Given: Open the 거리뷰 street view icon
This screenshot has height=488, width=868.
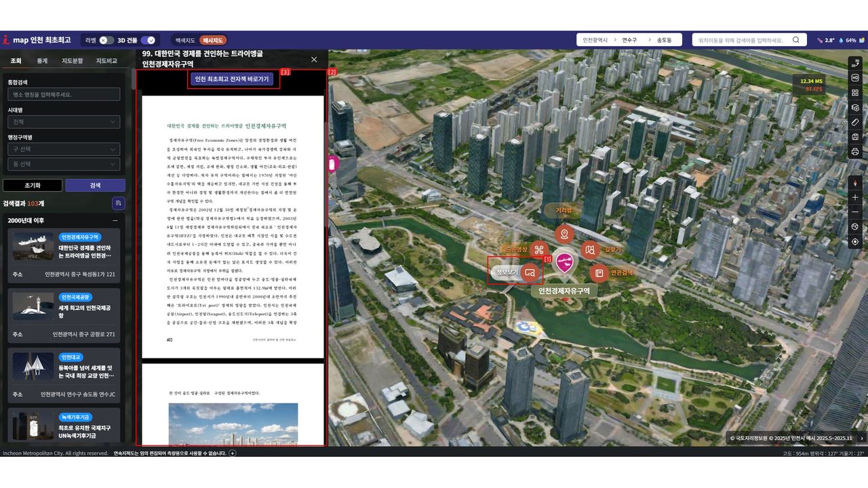Looking at the screenshot, I should pos(564,235).
